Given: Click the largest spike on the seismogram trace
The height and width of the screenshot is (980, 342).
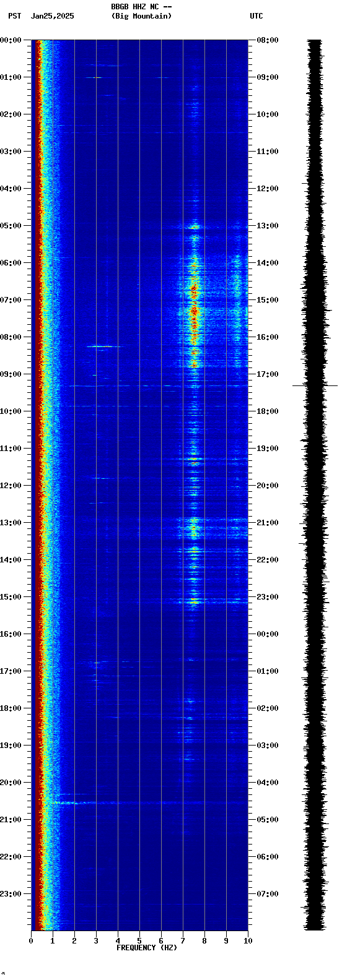Looking at the screenshot, I should click(315, 385).
